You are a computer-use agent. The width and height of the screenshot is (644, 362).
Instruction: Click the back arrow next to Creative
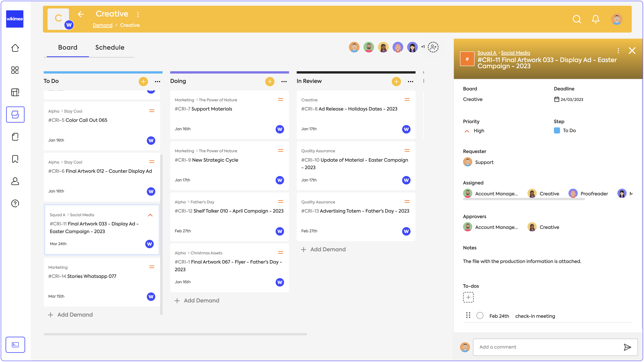pos(80,14)
